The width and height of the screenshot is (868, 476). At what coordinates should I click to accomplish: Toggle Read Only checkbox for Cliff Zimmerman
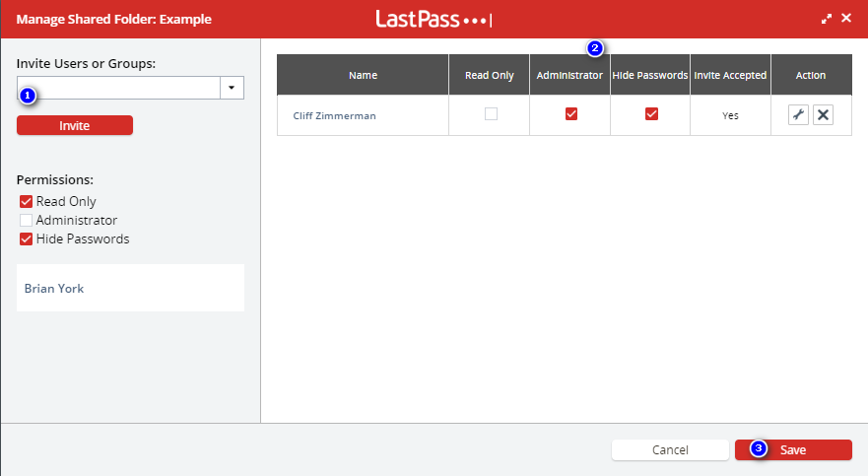(x=491, y=114)
